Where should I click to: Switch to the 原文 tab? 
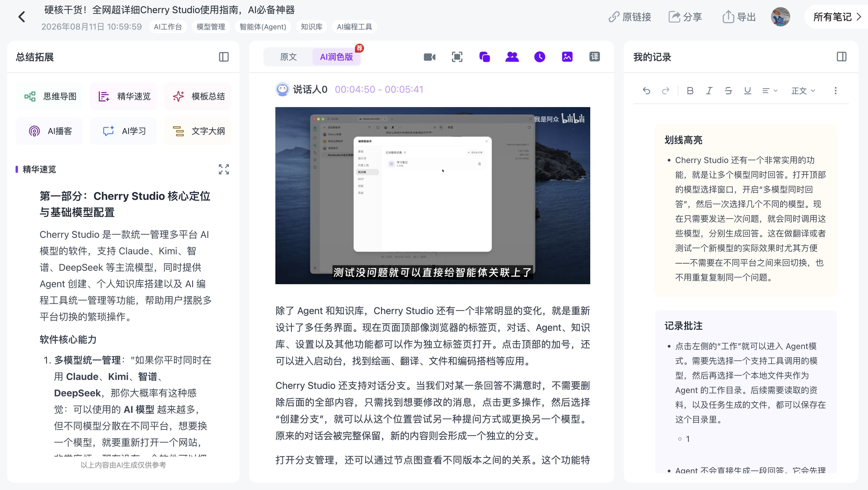pyautogui.click(x=289, y=57)
